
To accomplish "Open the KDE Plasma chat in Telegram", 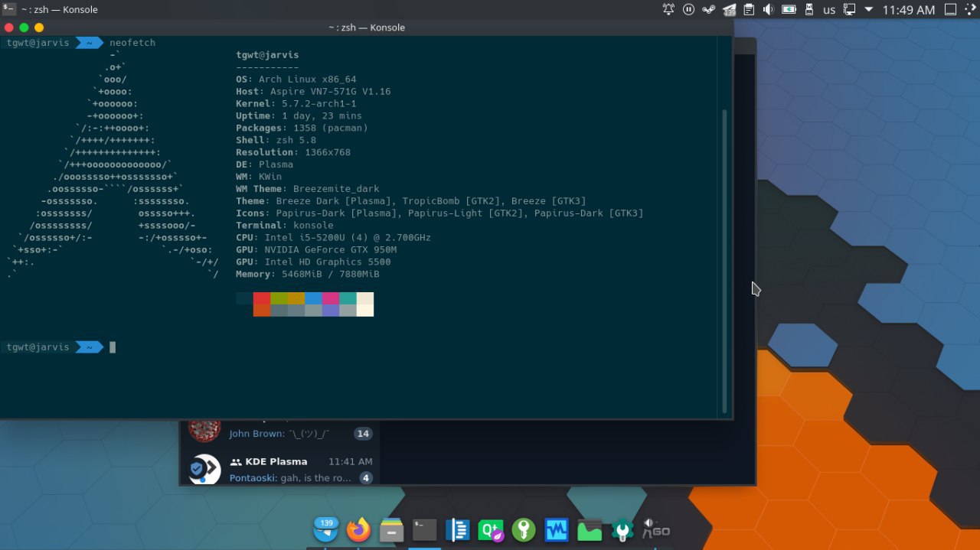I will click(x=279, y=469).
